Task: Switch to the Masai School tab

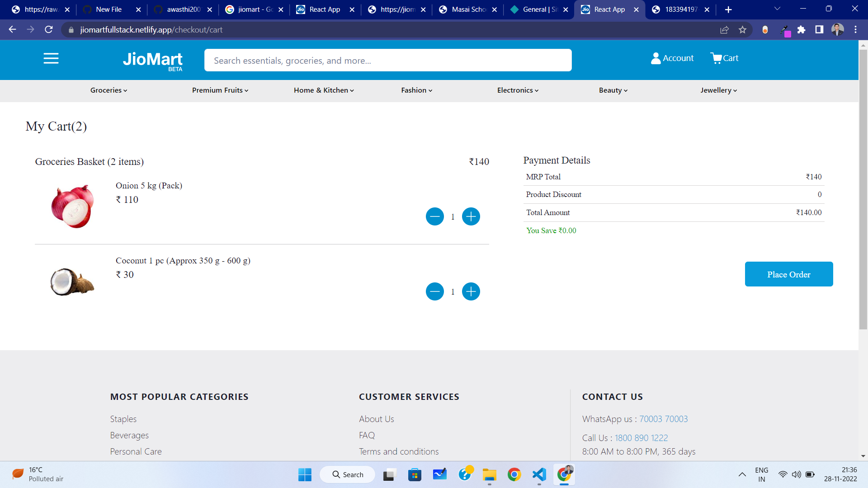Action: point(467,9)
